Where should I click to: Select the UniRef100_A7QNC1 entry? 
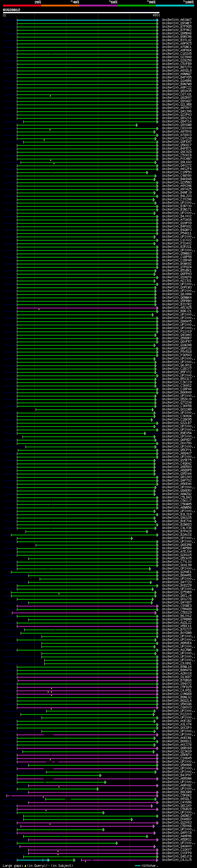click(x=176, y=47)
